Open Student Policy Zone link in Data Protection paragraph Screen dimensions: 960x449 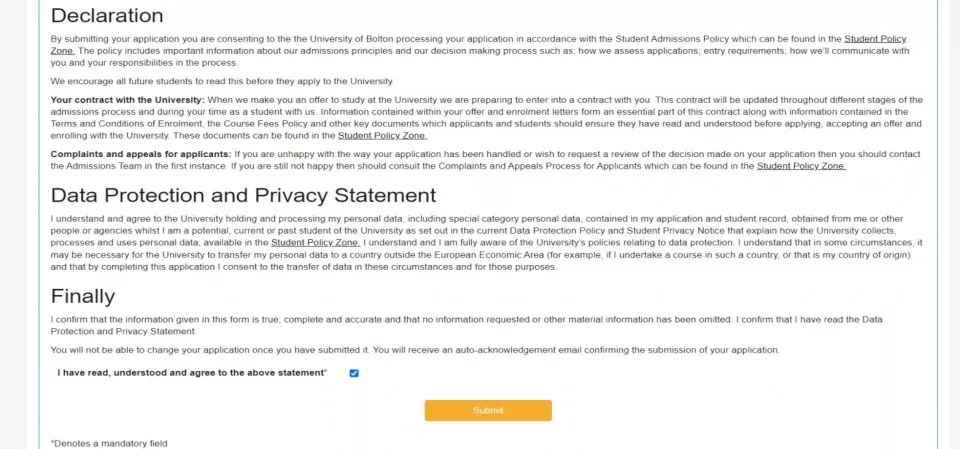tap(315, 242)
